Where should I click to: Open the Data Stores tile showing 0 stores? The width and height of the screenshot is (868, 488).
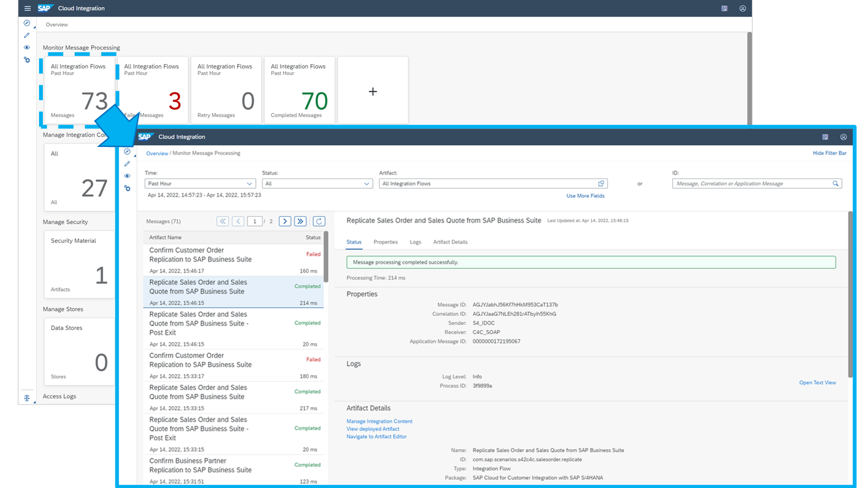79,352
